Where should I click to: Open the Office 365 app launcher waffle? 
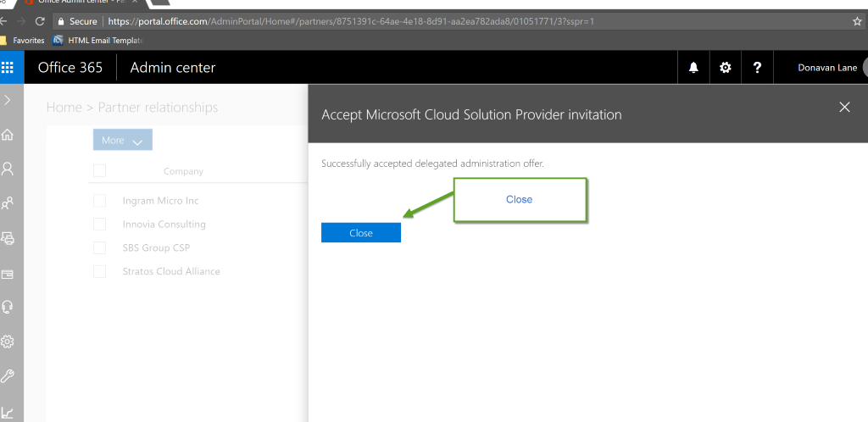[7, 68]
